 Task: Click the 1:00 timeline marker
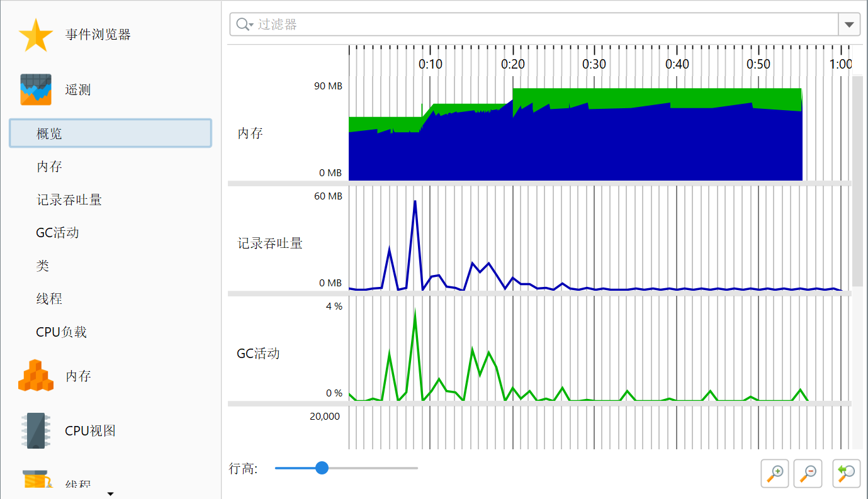coord(841,64)
